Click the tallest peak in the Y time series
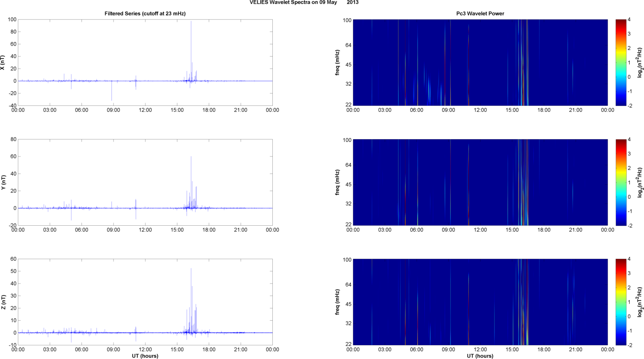The image size is (644, 359). (x=191, y=181)
